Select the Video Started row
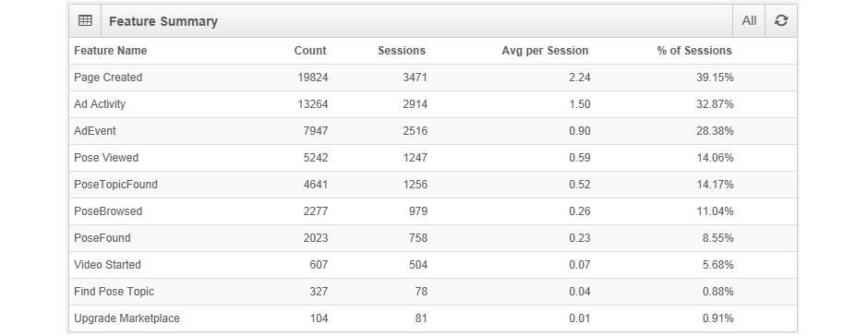 click(433, 265)
